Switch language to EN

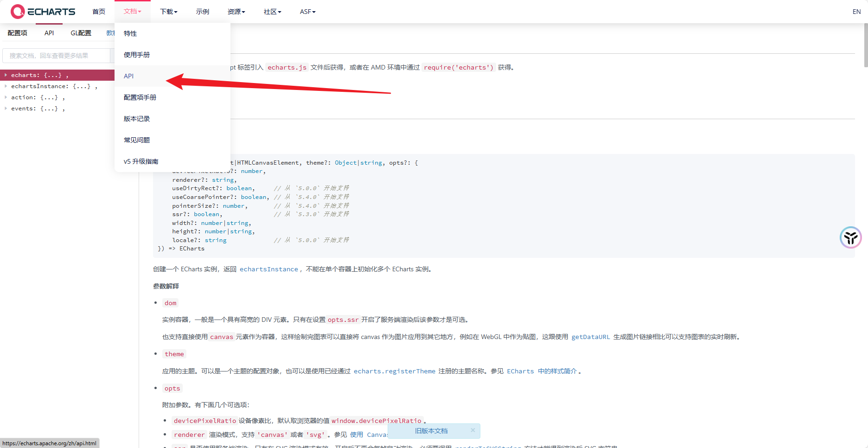point(856,12)
